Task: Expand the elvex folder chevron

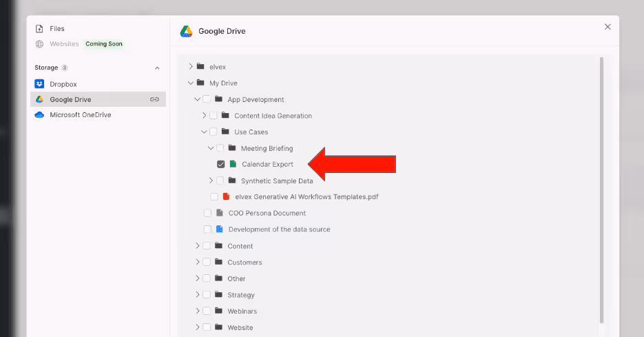Action: tap(191, 66)
